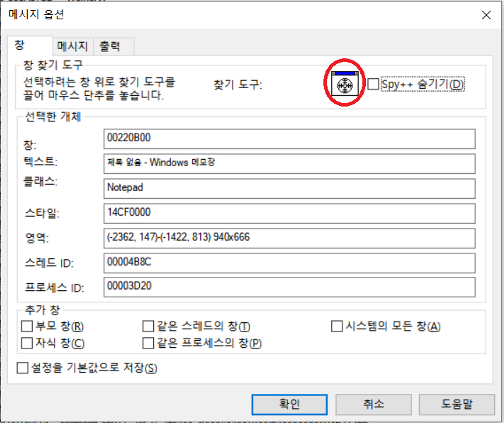Enable 같은 스레드의 창 checkbox
Image resolution: width=504 pixels, height=423 pixels.
pyautogui.click(x=148, y=326)
